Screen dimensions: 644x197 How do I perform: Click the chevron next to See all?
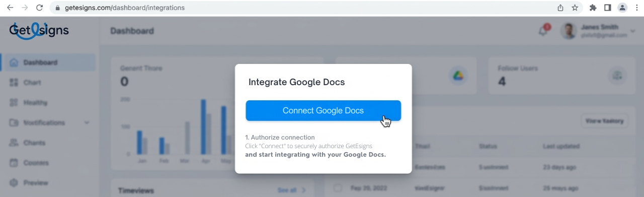coord(304,190)
